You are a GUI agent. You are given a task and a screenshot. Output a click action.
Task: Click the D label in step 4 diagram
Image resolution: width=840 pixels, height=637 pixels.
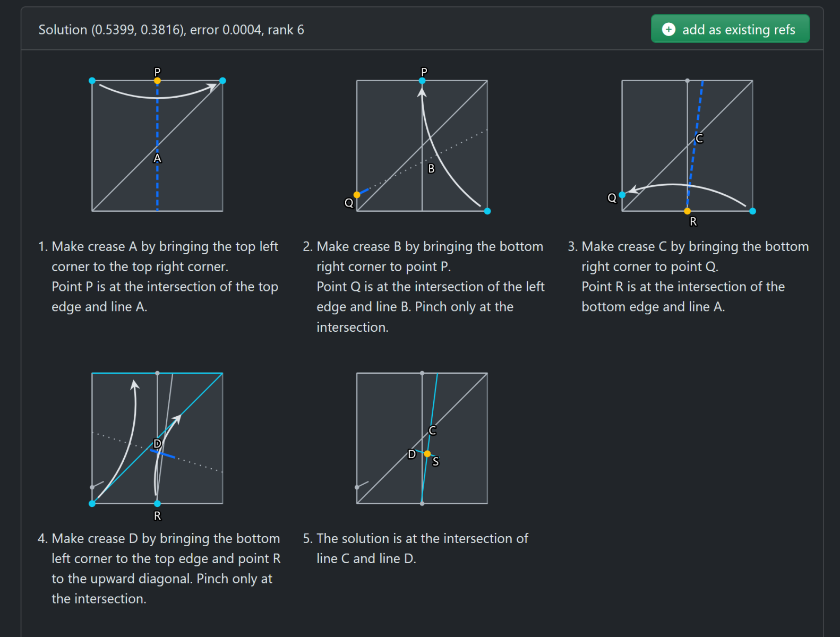157,443
